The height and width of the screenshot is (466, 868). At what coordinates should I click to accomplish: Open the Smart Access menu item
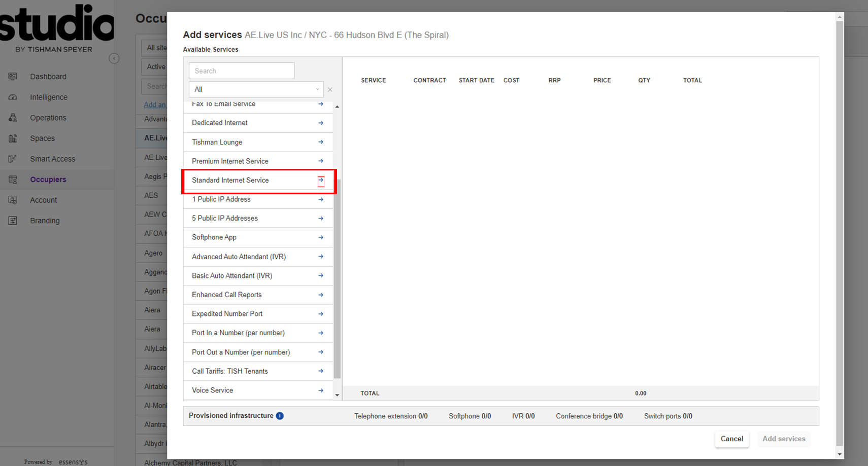tap(52, 159)
